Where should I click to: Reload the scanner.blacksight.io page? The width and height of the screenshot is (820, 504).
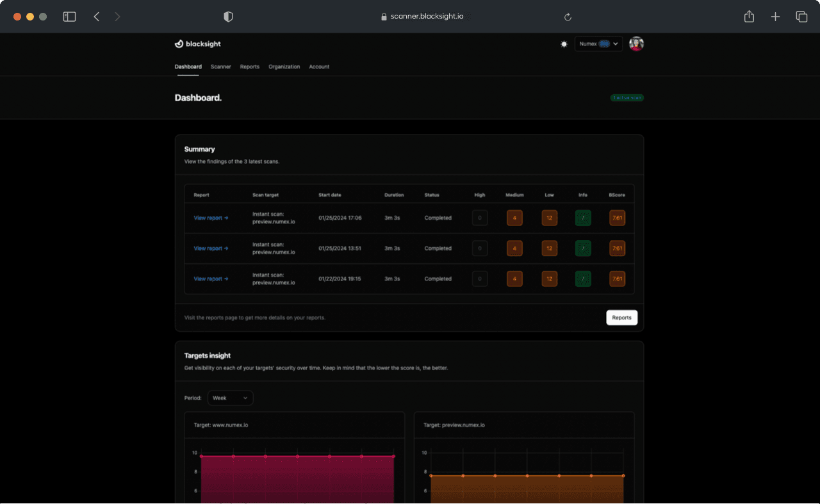568,17
